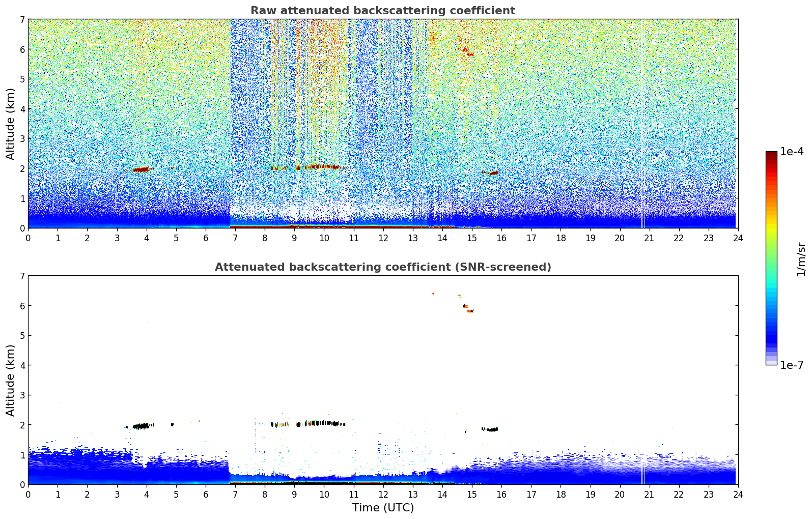This screenshot has width=812, height=519.
Task: Click the high cloud near 15 UTC at 6 km in bottom plot
Action: click(468, 308)
